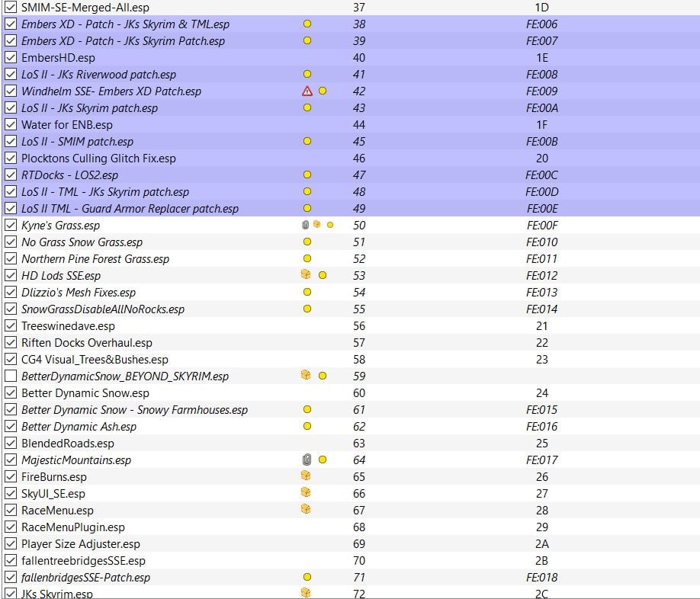Click the warning icon on Windhelm SSE- Embers XD Patch
This screenshot has width=700, height=599.
[x=307, y=91]
